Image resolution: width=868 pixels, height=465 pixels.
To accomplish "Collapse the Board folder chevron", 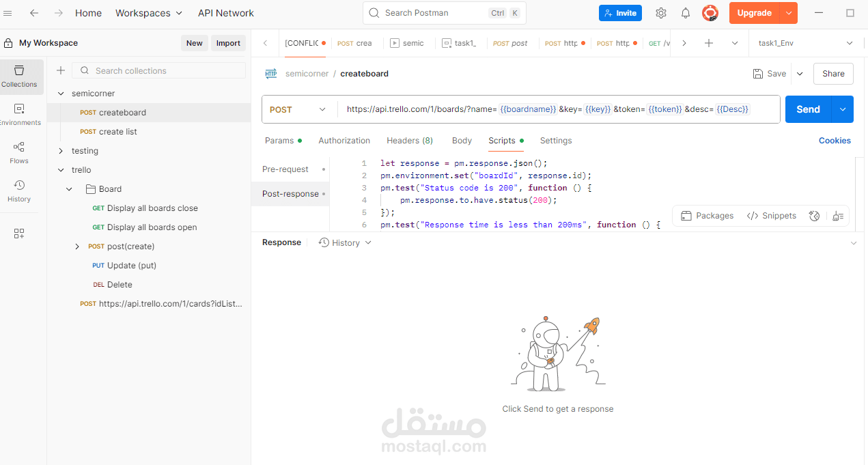I will pyautogui.click(x=70, y=189).
